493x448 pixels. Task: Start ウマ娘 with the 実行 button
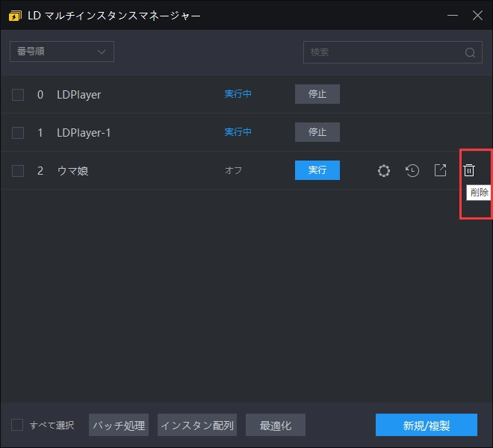(x=317, y=170)
